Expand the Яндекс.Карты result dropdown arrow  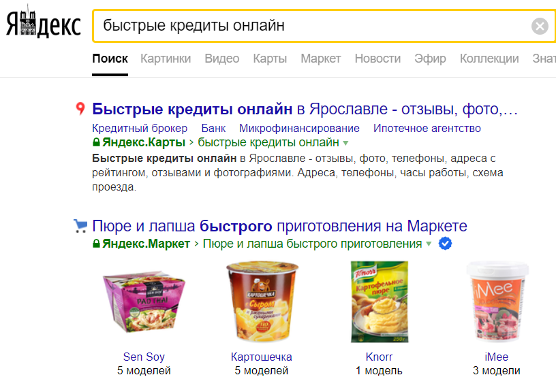[x=345, y=143]
